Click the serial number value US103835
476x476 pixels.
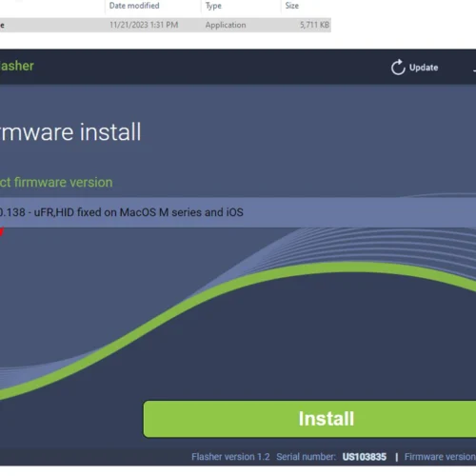tap(365, 457)
